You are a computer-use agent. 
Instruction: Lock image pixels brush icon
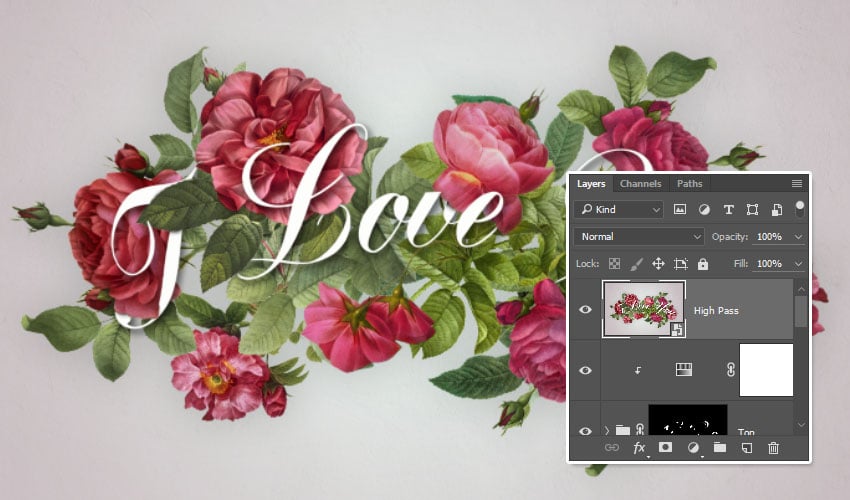(x=636, y=264)
